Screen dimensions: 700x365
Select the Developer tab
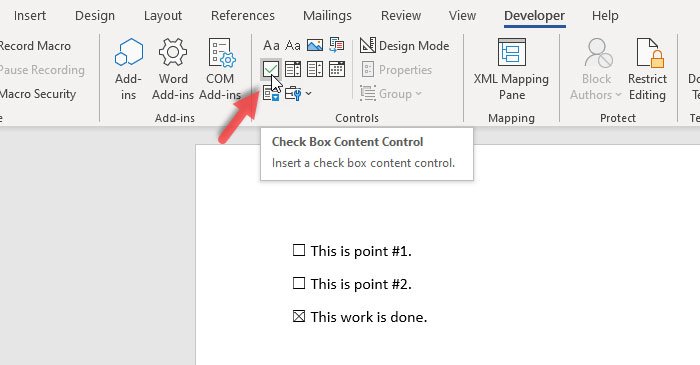pyautogui.click(x=534, y=16)
